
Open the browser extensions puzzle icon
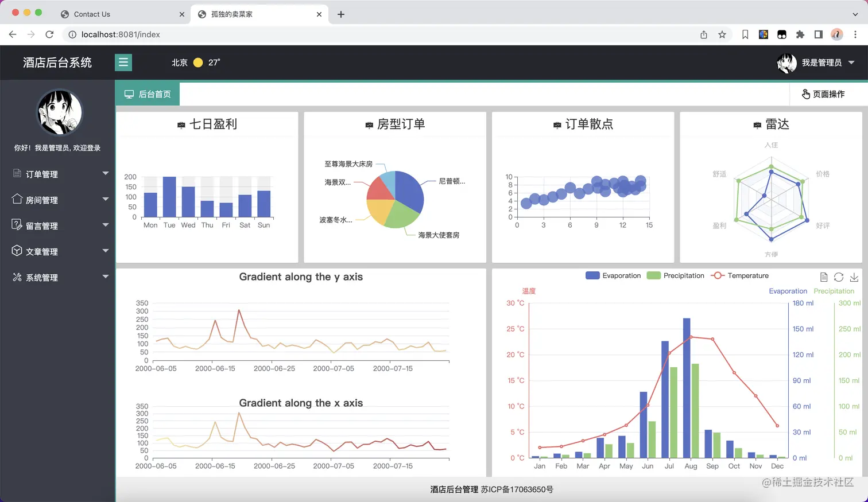pyautogui.click(x=800, y=34)
